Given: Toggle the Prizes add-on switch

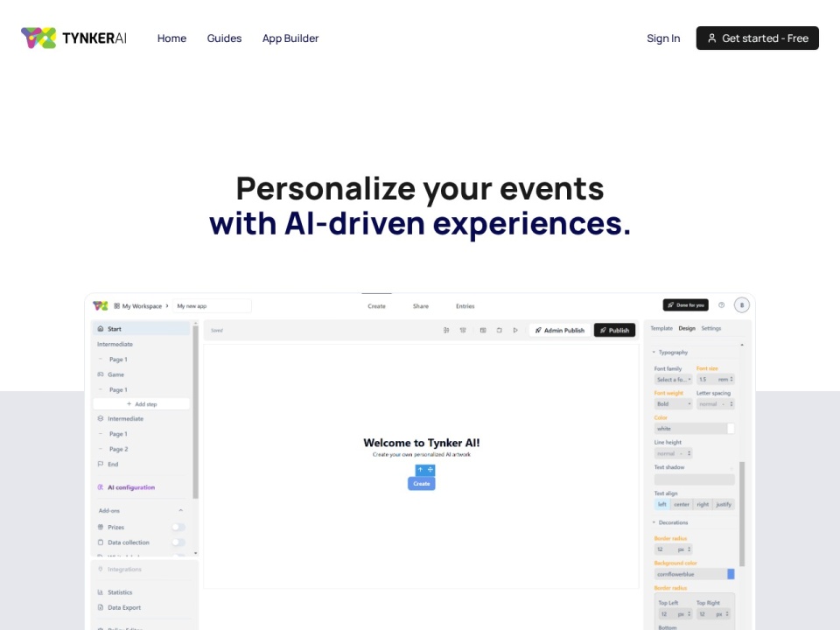Looking at the screenshot, I should coord(178,527).
